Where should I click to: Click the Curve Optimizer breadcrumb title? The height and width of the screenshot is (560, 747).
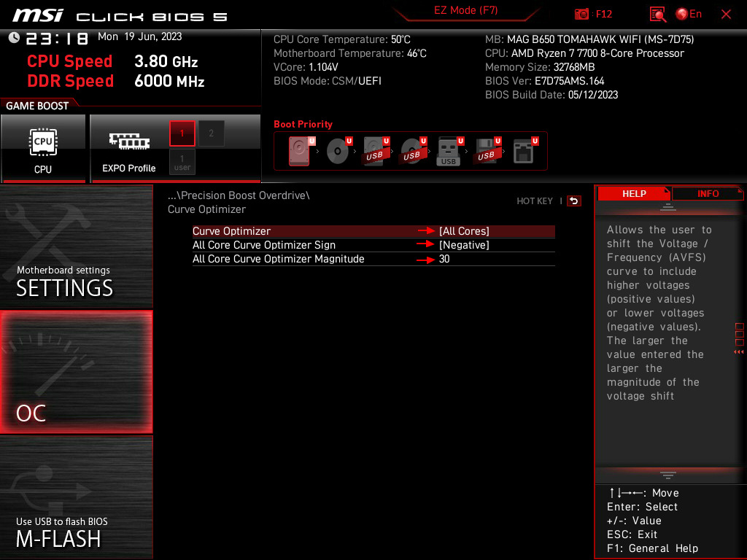click(206, 209)
